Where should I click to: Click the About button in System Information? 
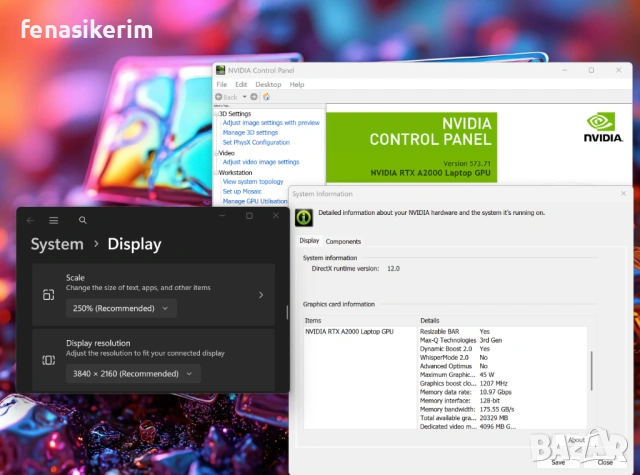click(576, 440)
